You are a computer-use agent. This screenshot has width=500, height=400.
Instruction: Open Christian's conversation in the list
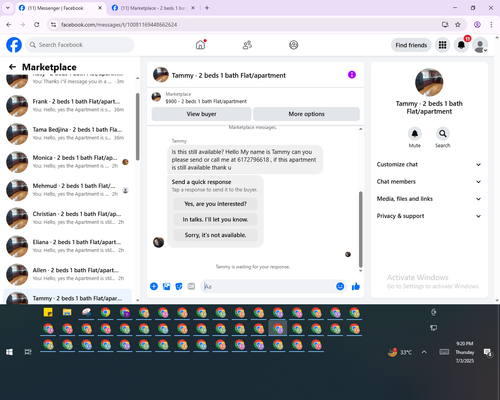point(67,218)
